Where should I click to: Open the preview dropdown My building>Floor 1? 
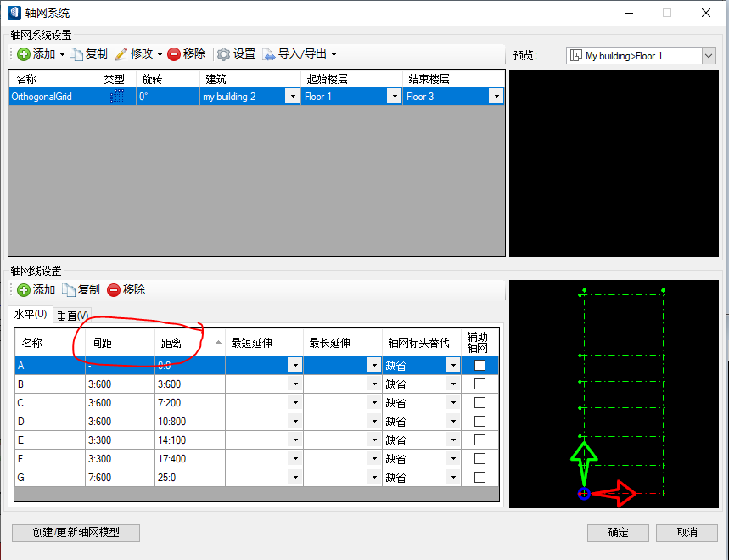click(x=708, y=56)
